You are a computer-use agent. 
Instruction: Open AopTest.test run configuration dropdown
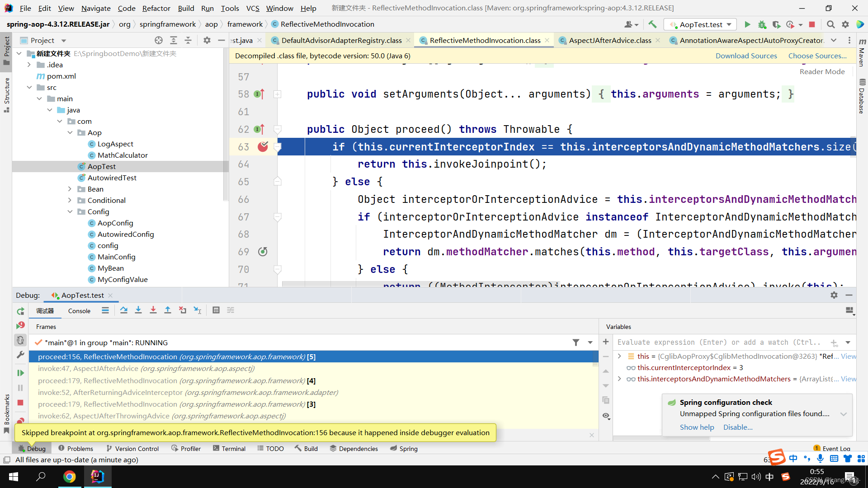click(x=700, y=24)
